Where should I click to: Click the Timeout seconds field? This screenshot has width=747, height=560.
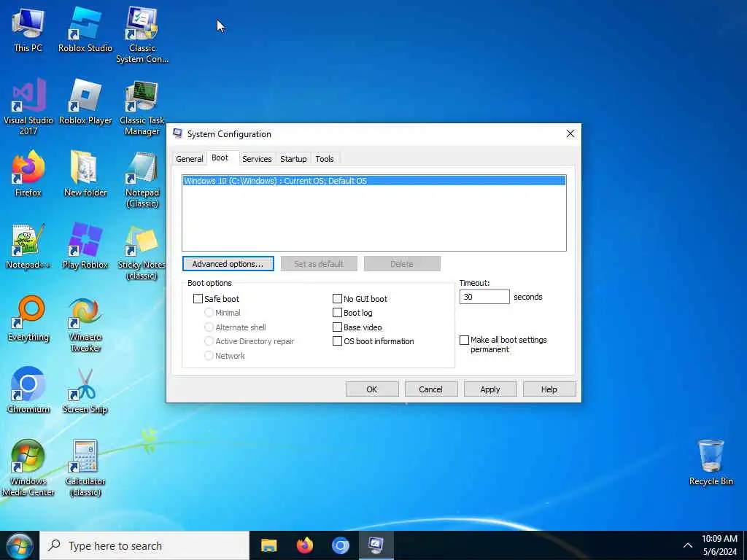click(484, 297)
